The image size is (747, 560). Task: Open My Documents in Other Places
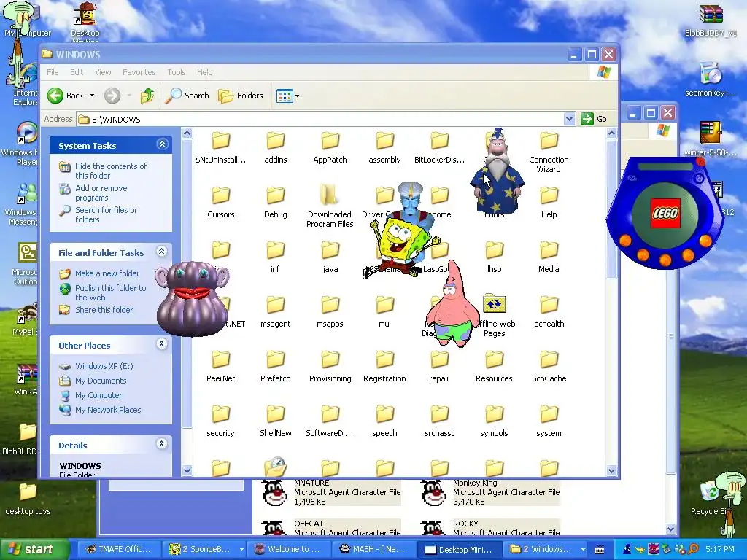(x=101, y=381)
